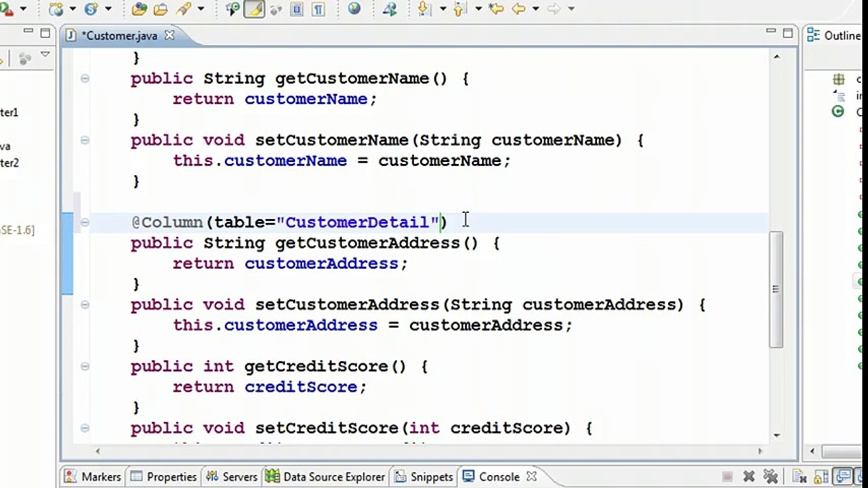Close the Customer.java editor tab
The height and width of the screenshot is (488, 868).
(x=169, y=35)
